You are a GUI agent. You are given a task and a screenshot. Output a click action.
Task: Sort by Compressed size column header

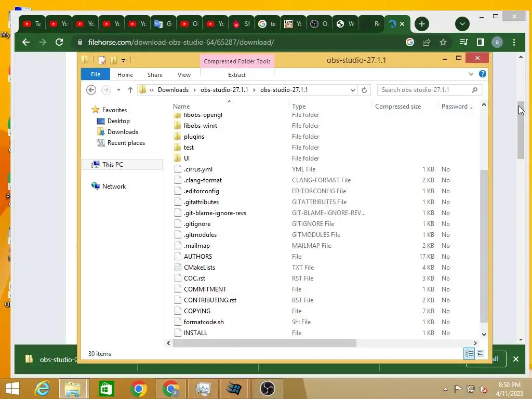(404, 106)
